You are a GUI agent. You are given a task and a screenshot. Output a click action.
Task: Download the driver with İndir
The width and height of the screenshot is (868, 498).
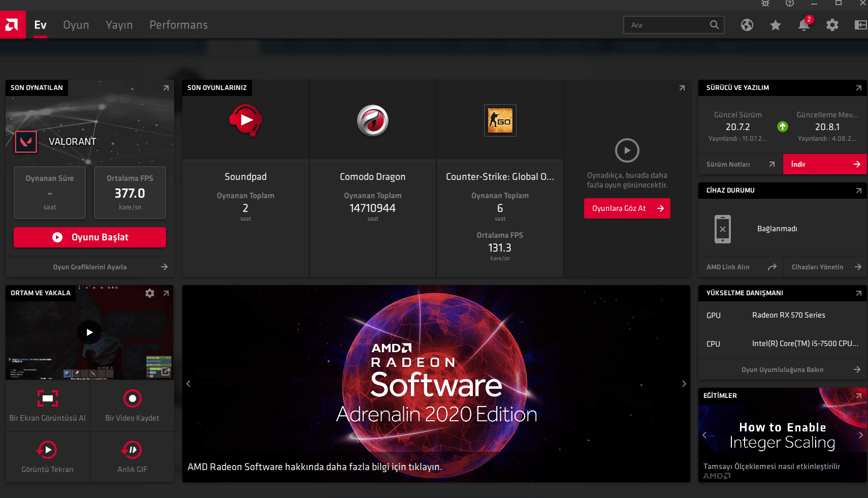[x=825, y=164]
